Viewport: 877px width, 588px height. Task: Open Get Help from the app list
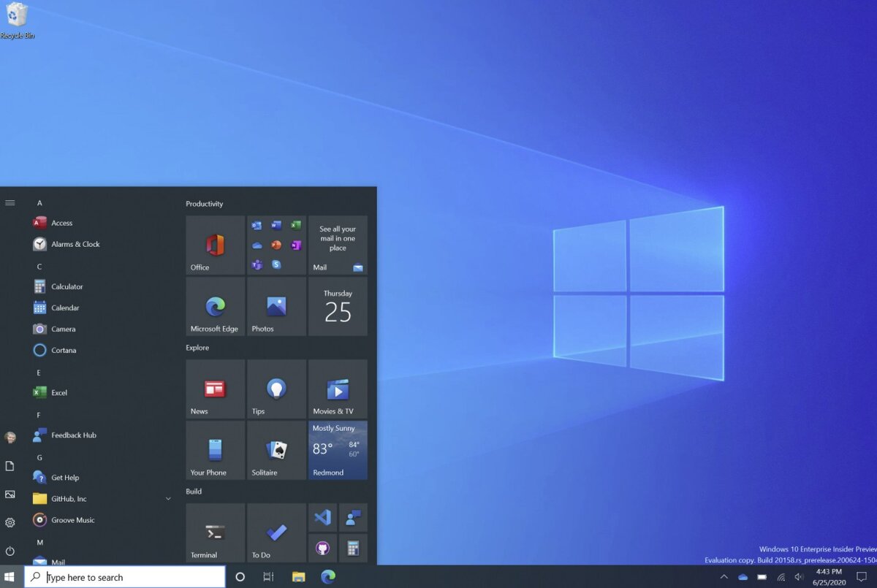pos(103,477)
